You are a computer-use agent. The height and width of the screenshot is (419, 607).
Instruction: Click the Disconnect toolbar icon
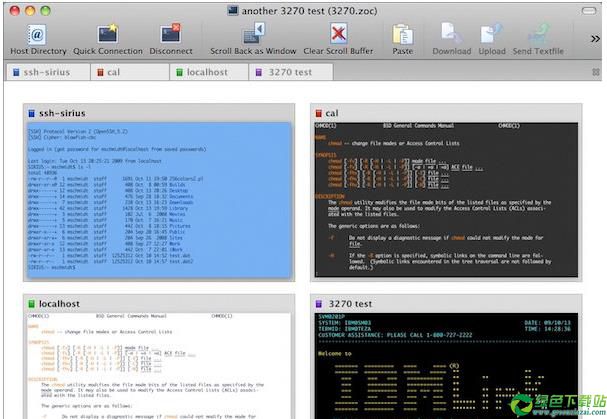coord(170,33)
